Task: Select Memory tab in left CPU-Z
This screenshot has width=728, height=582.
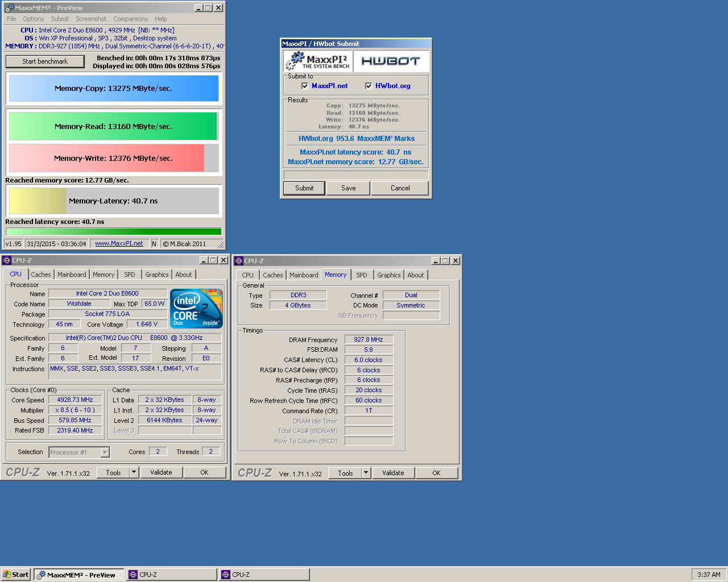Action: click(104, 275)
